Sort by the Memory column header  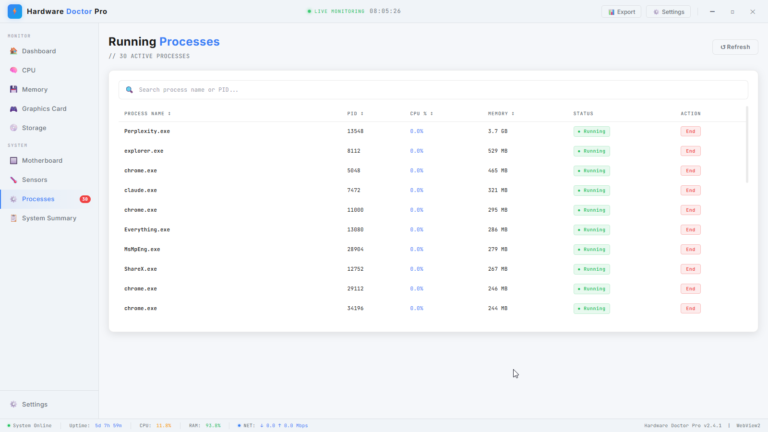(501, 113)
